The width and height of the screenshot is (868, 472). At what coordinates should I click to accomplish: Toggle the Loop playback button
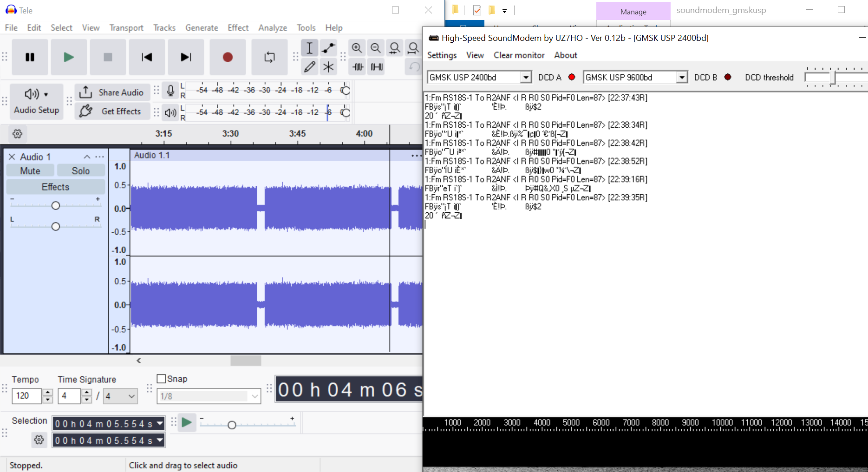[x=269, y=57]
